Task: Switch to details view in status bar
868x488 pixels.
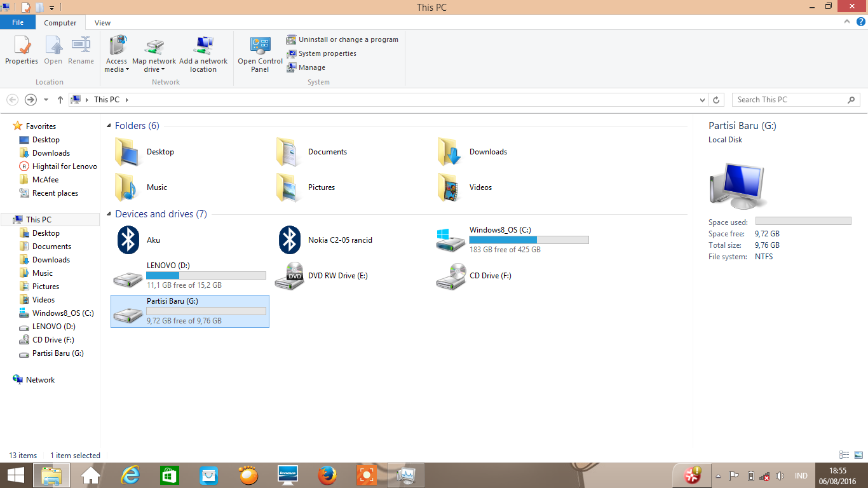Action: tap(844, 455)
